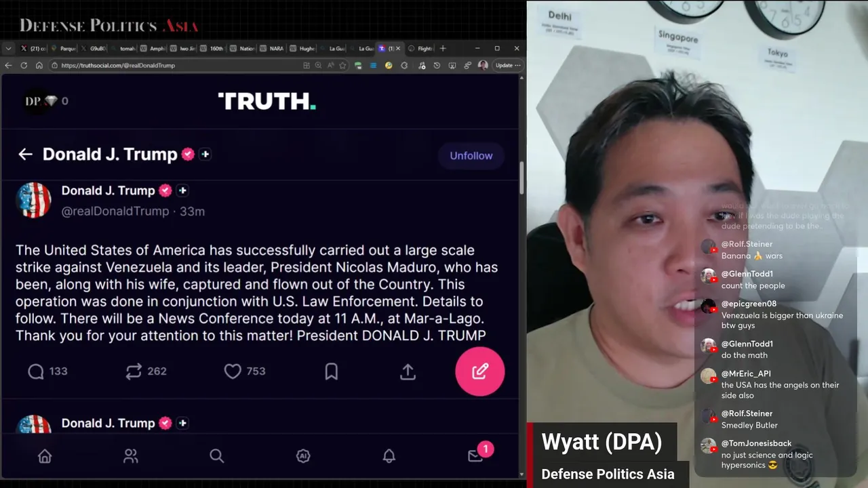Click 'count the people' chat message

753,285
